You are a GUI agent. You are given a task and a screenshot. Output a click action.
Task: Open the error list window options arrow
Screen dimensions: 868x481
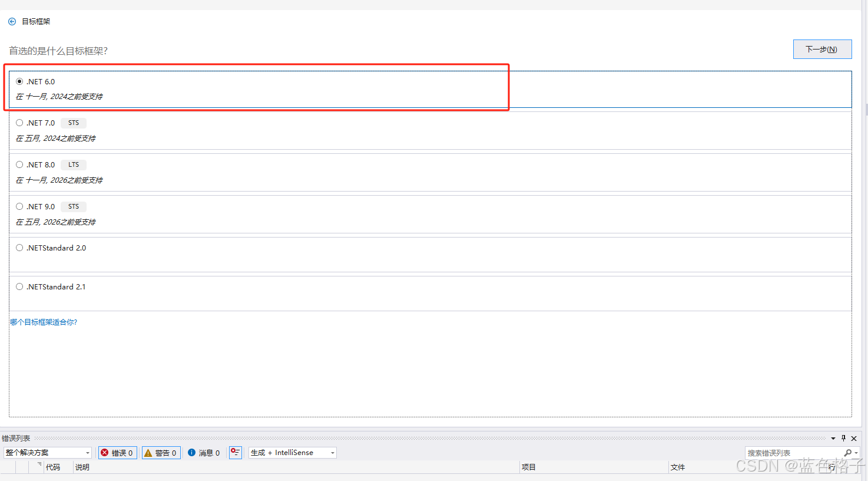[x=833, y=439]
